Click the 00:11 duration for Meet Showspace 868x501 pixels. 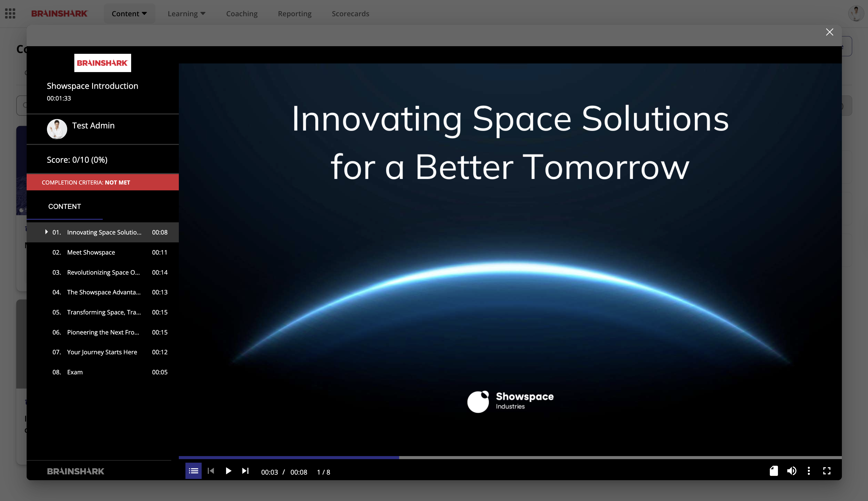[x=160, y=252]
